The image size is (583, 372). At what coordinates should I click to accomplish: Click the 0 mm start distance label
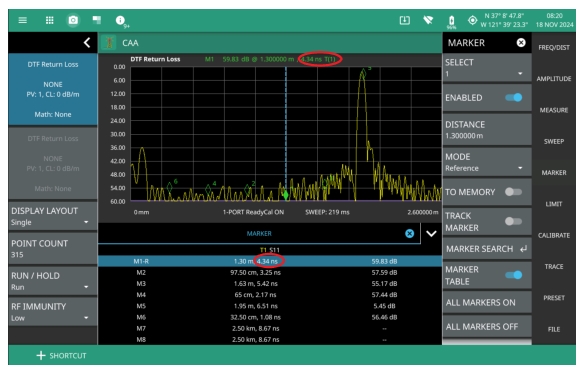click(x=141, y=212)
